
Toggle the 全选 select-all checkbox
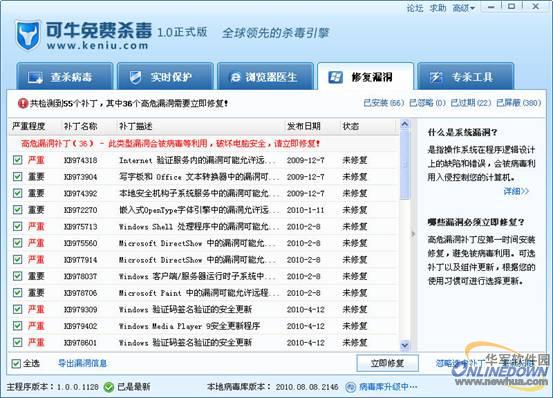(x=16, y=363)
